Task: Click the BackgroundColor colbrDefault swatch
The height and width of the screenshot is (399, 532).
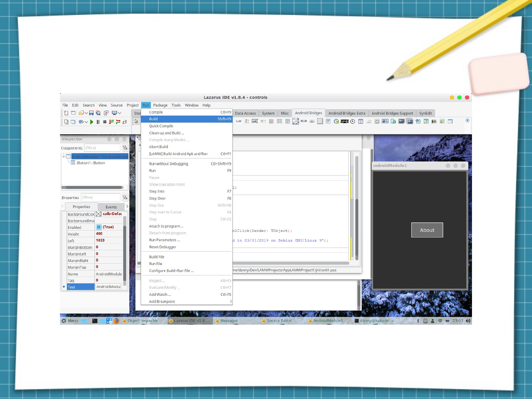Action: click(99, 214)
